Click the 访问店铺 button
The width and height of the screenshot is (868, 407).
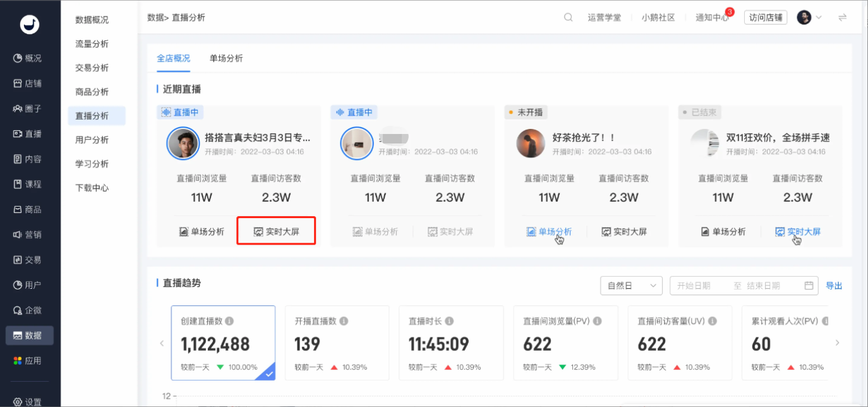[766, 18]
